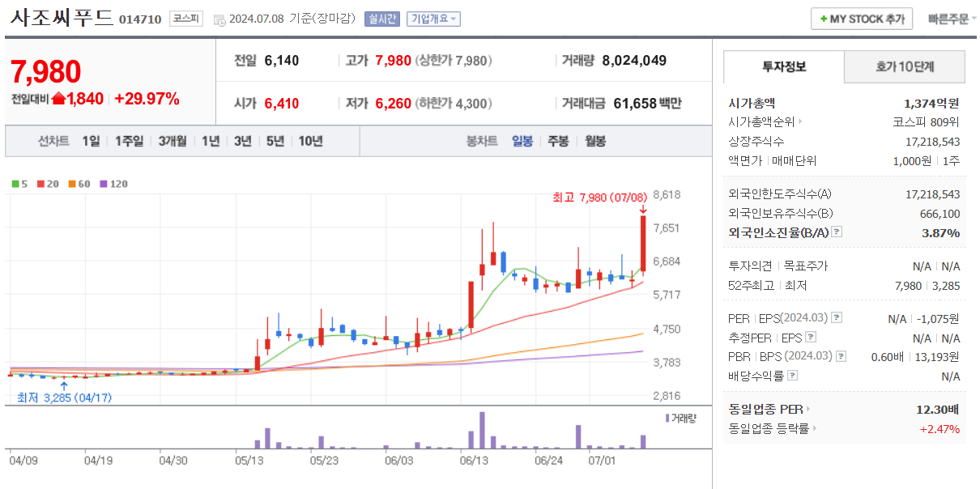This screenshot has width=980, height=489.
Task: Click the purple 거래량 legend swatch
Action: coord(667,418)
